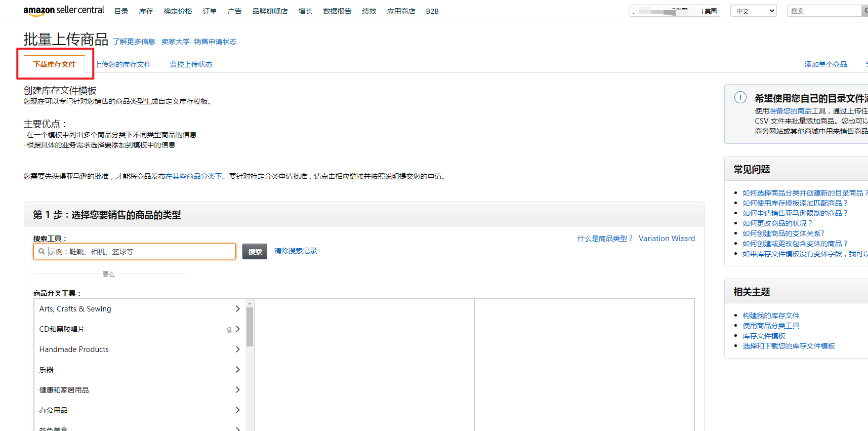Open the 卖家大学 link
868x431 pixels.
176,42
